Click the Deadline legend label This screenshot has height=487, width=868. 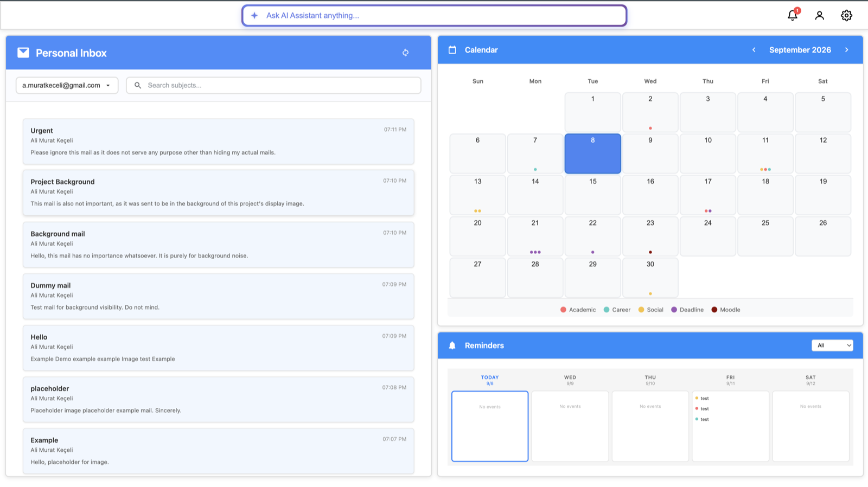(x=692, y=310)
